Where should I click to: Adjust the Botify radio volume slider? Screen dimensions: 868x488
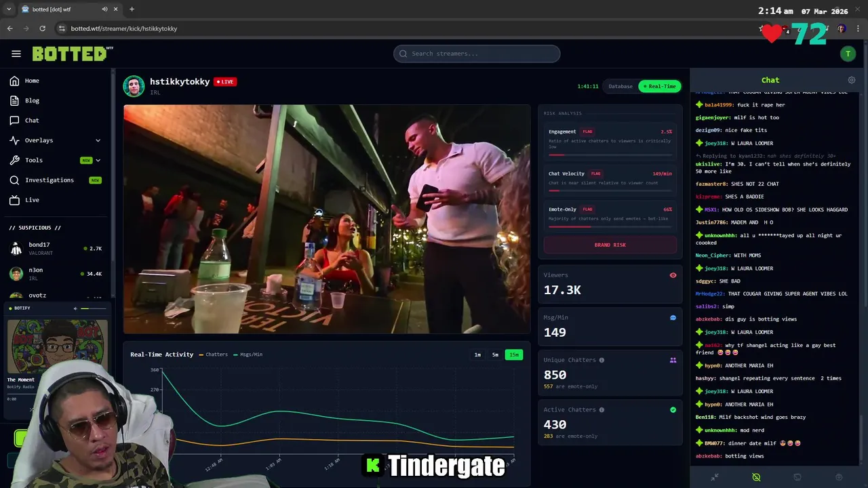[x=94, y=308]
